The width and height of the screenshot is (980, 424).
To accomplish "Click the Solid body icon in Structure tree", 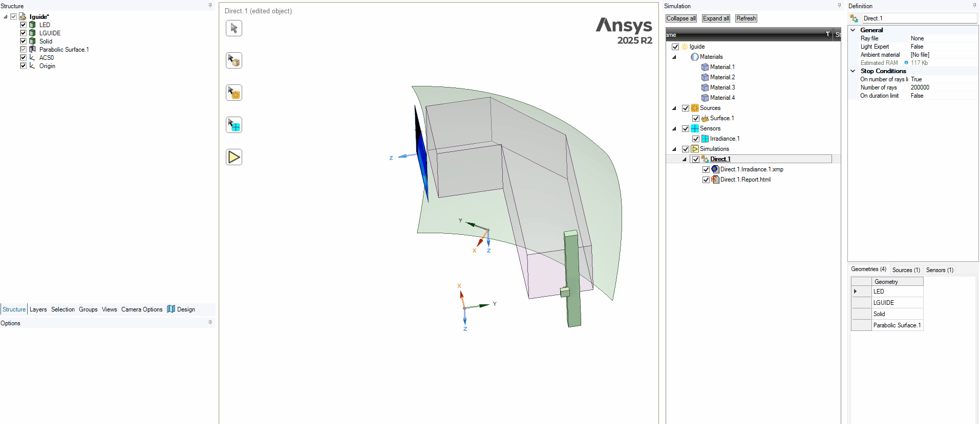I will click(32, 41).
